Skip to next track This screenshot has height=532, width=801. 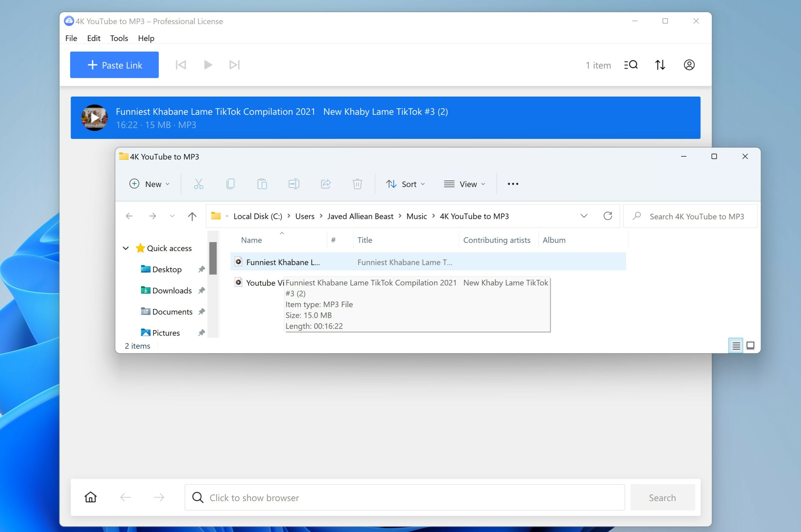pos(235,65)
